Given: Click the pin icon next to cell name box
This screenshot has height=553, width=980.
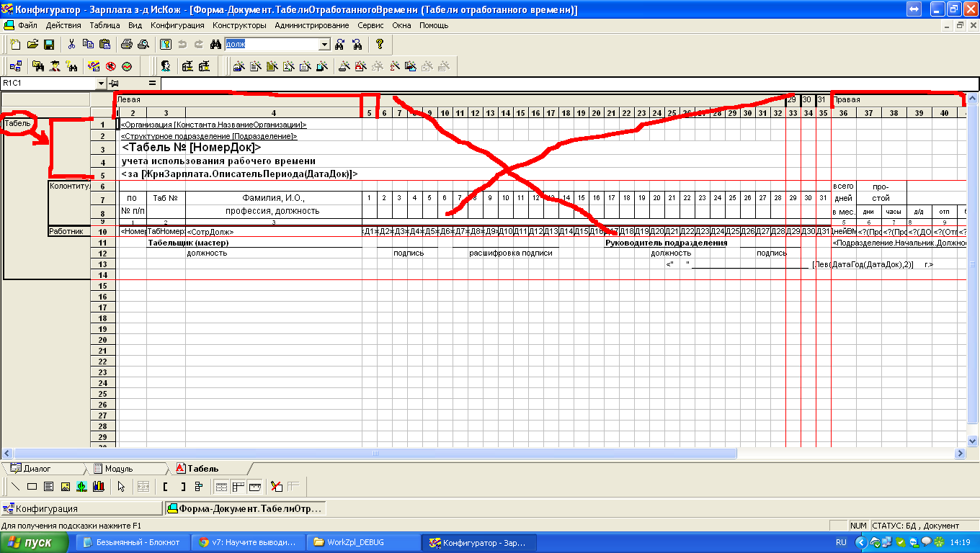Looking at the screenshot, I should tap(115, 84).
